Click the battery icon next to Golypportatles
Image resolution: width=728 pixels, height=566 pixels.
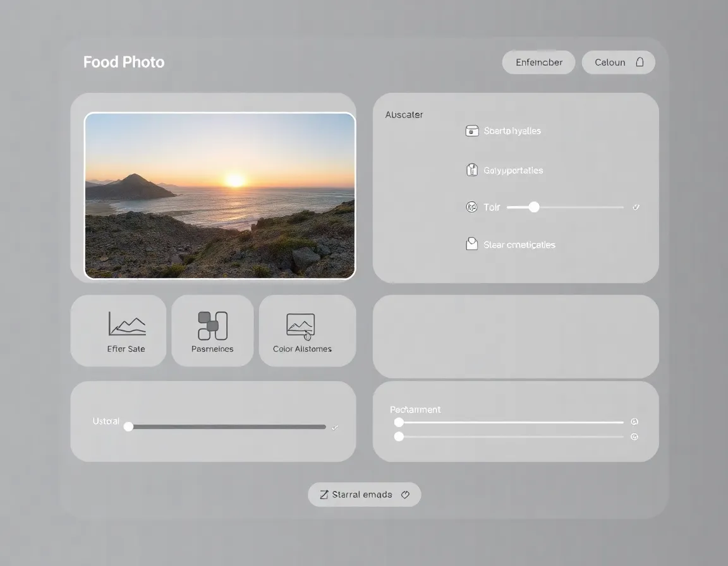(x=471, y=169)
